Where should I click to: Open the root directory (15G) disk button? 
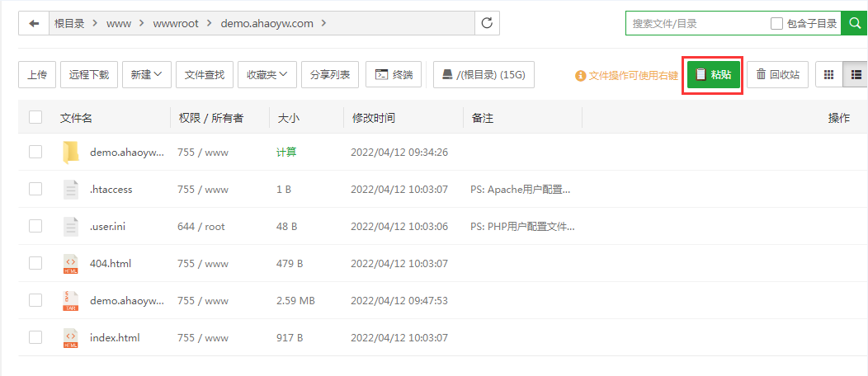point(484,74)
